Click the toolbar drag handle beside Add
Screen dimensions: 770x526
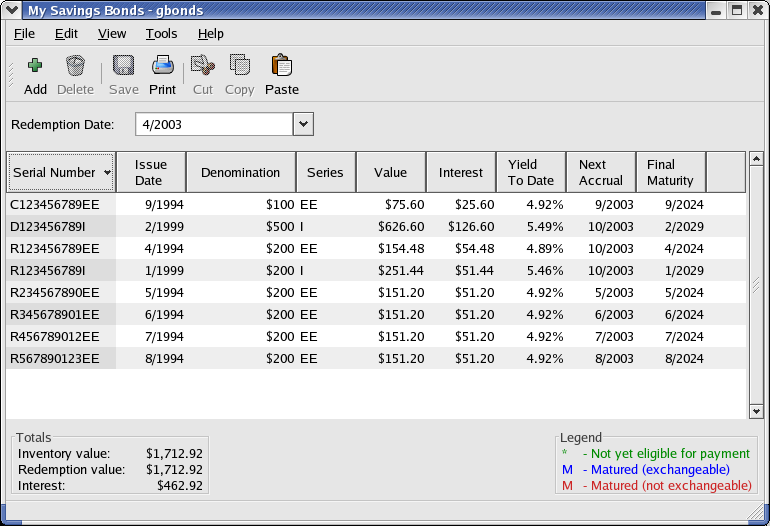click(x=11, y=75)
